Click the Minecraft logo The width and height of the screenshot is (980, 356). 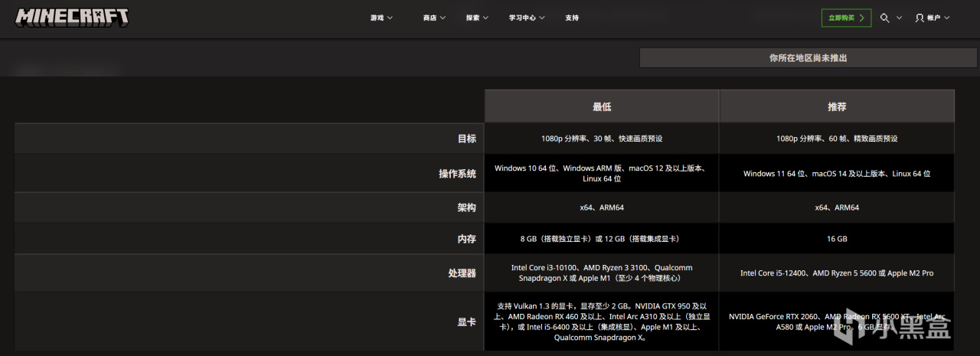(72, 17)
